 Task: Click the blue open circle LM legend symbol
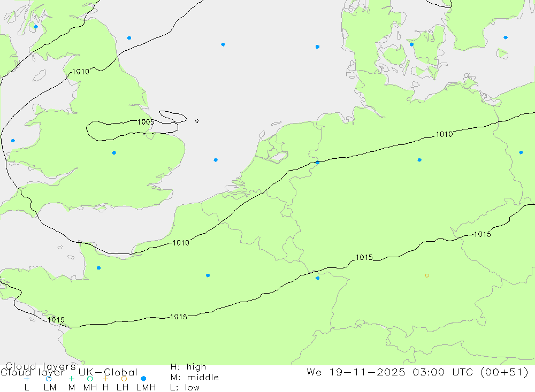49,379
